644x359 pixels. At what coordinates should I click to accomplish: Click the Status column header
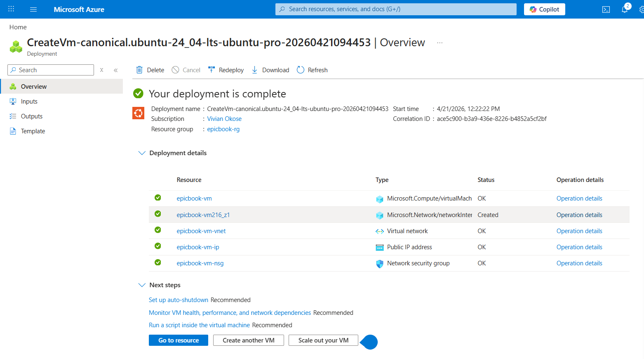click(486, 180)
